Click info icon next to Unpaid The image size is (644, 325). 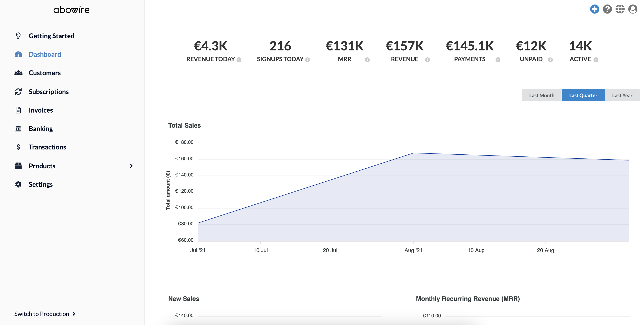coord(550,60)
